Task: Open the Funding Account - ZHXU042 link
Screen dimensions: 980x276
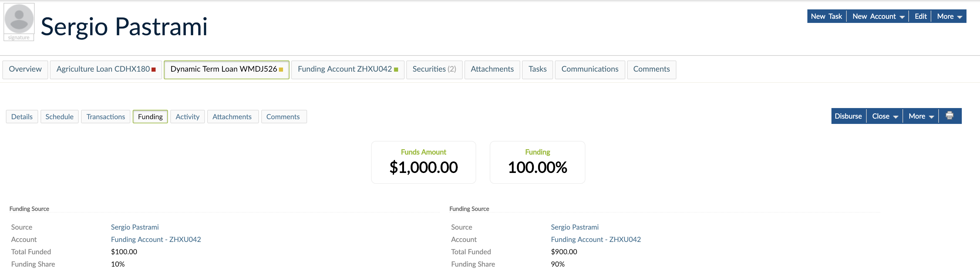Action: tap(156, 239)
